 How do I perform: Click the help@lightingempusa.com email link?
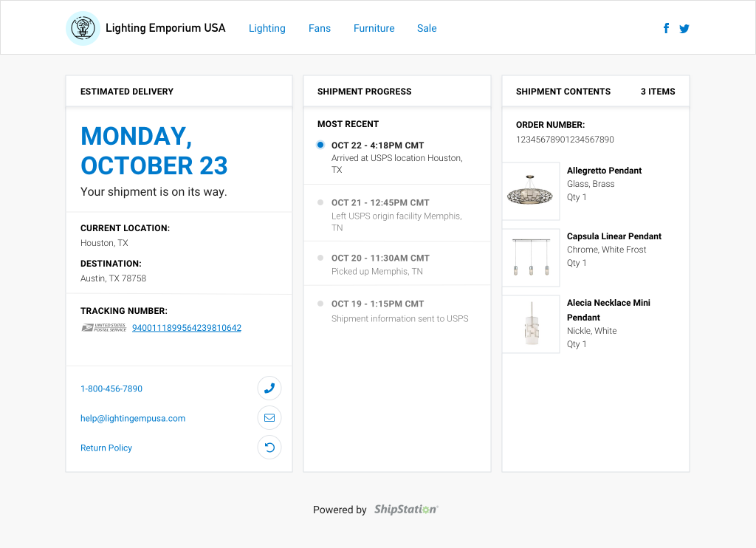point(133,418)
